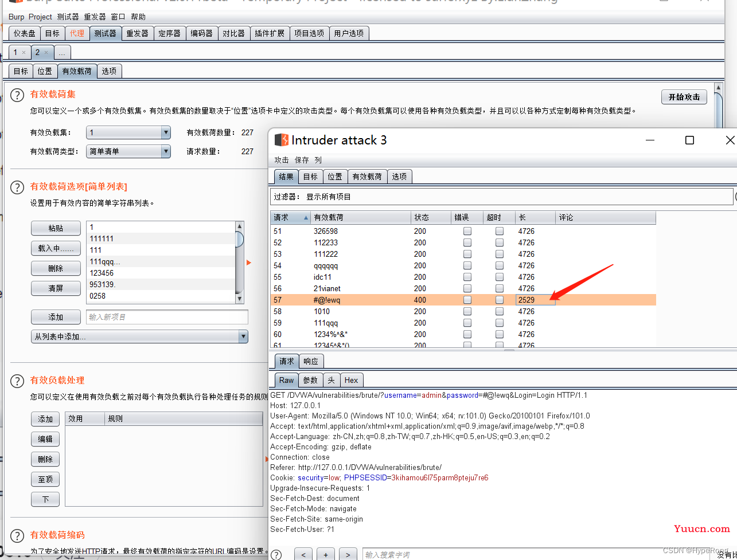The width and height of the screenshot is (737, 560).
Task: Click next match arrow button
Action: (x=348, y=554)
